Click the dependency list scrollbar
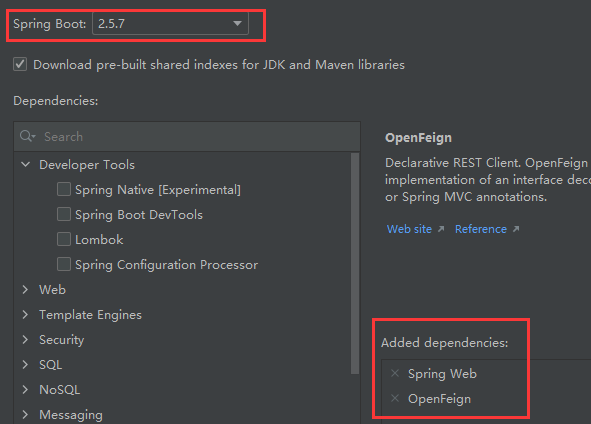 point(355,263)
